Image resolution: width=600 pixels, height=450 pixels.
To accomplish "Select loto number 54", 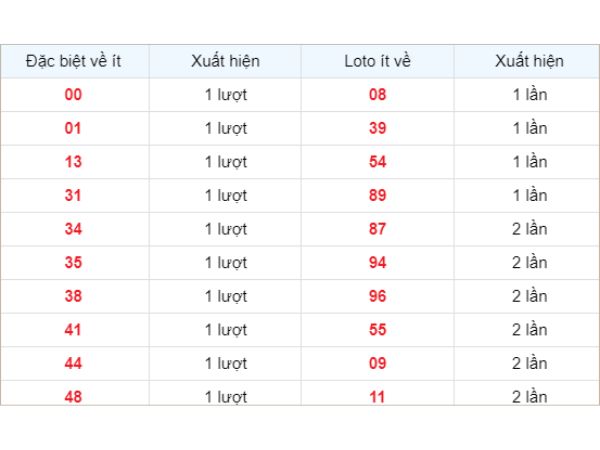I will click(377, 162).
